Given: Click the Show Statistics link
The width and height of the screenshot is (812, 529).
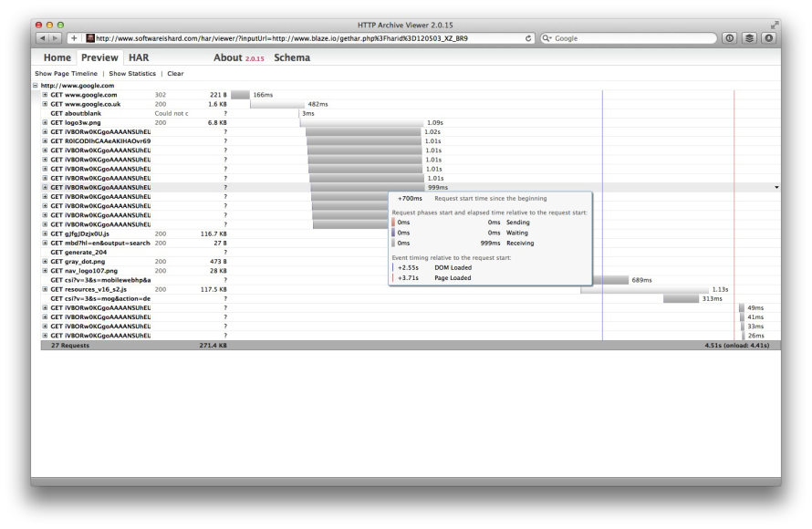Looking at the screenshot, I should pos(132,74).
